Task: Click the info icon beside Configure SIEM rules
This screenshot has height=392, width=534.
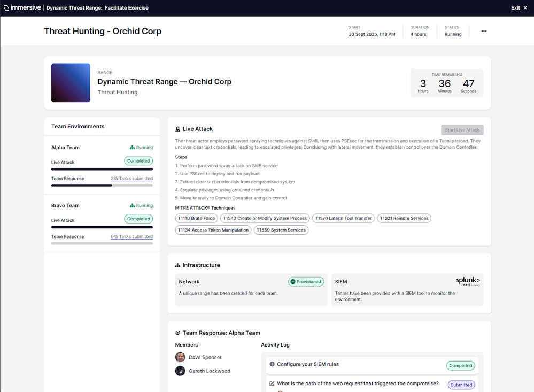Action: 272,364
